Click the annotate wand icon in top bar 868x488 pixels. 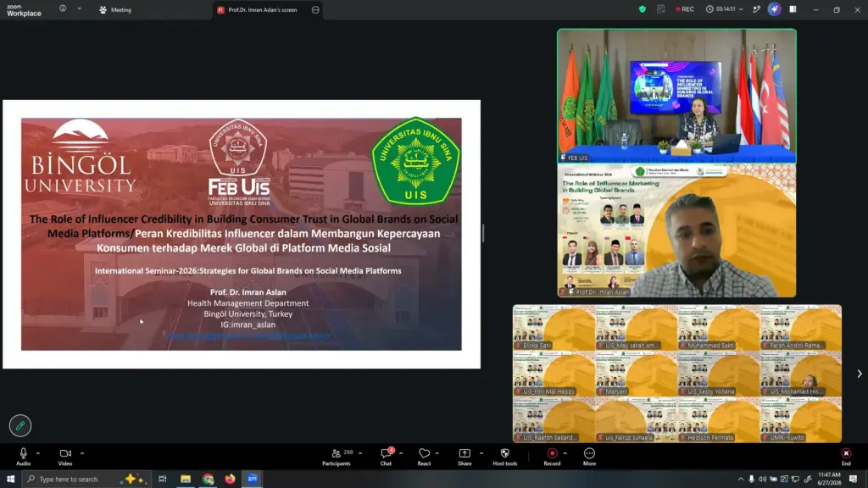[x=756, y=8]
